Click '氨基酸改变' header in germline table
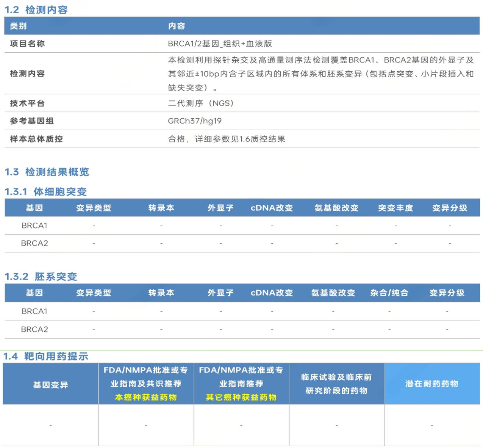The width and height of the screenshot is (483, 448). tap(333, 293)
